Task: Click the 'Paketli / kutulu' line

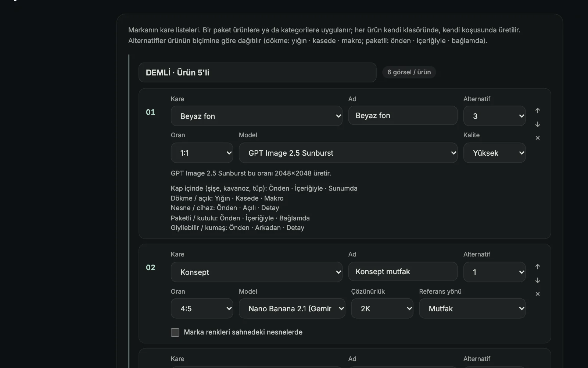Action: point(240,218)
